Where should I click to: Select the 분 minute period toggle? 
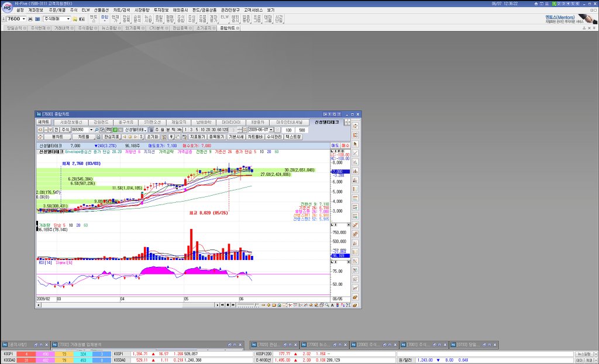click(x=168, y=130)
